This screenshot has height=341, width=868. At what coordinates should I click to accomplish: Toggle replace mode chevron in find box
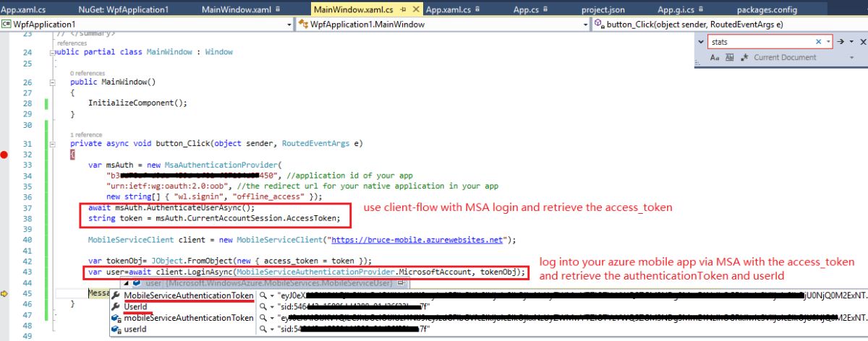pyautogui.click(x=702, y=42)
